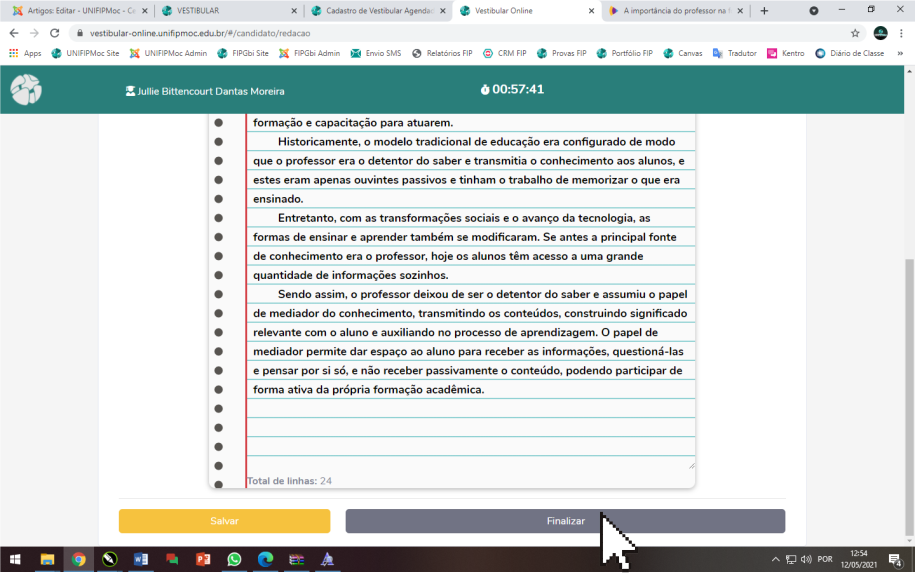Click the candidate user icon beside Jullie's name

point(130,91)
